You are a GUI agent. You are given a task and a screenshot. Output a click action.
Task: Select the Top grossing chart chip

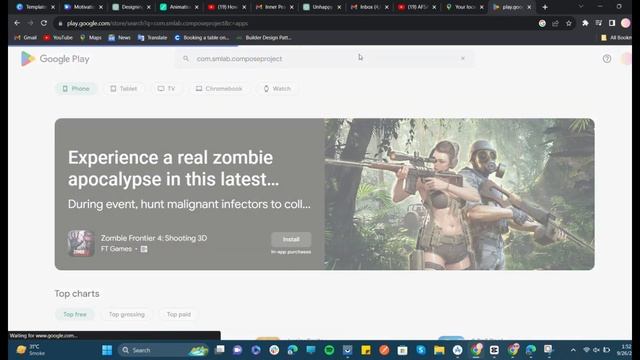click(127, 314)
